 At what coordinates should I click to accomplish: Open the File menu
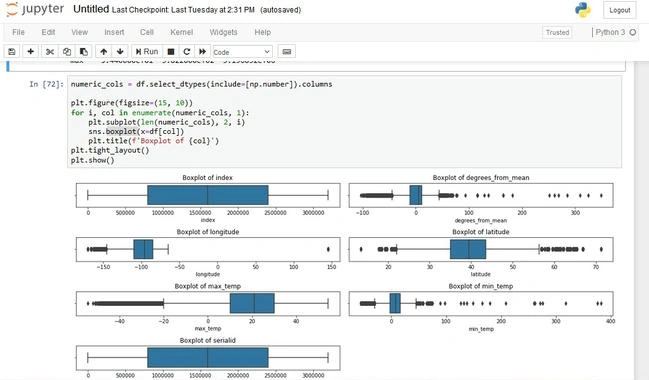coord(18,32)
